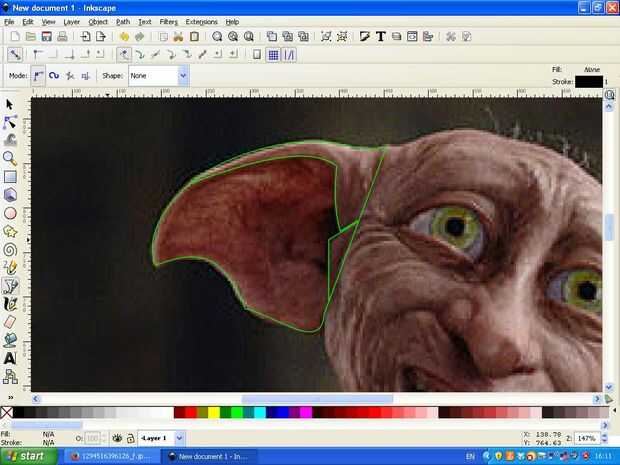Select the Text tool in toolbox
The image size is (620, 465).
[x=10, y=358]
